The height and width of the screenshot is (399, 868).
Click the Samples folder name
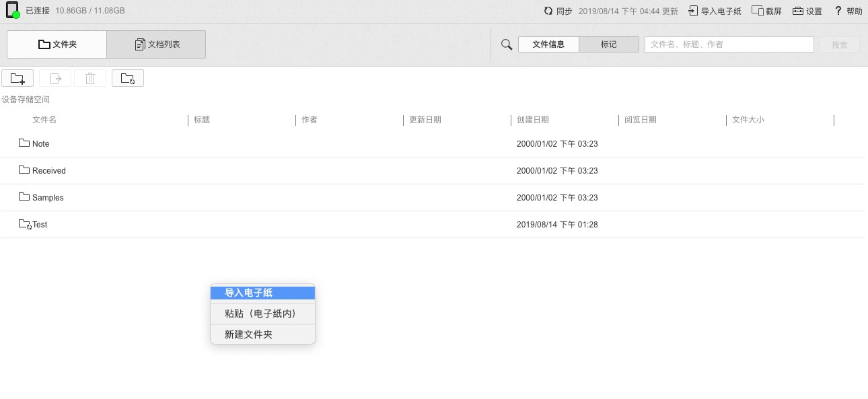point(48,198)
